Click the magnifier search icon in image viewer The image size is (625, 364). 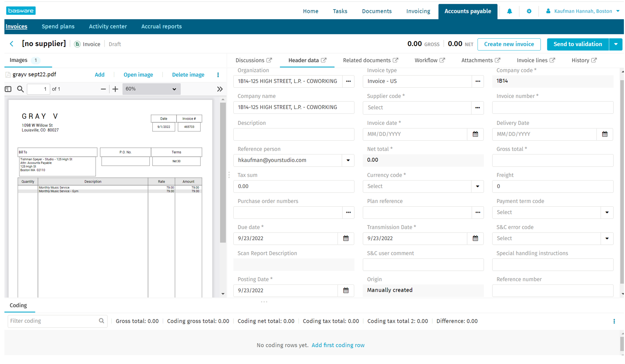(20, 89)
